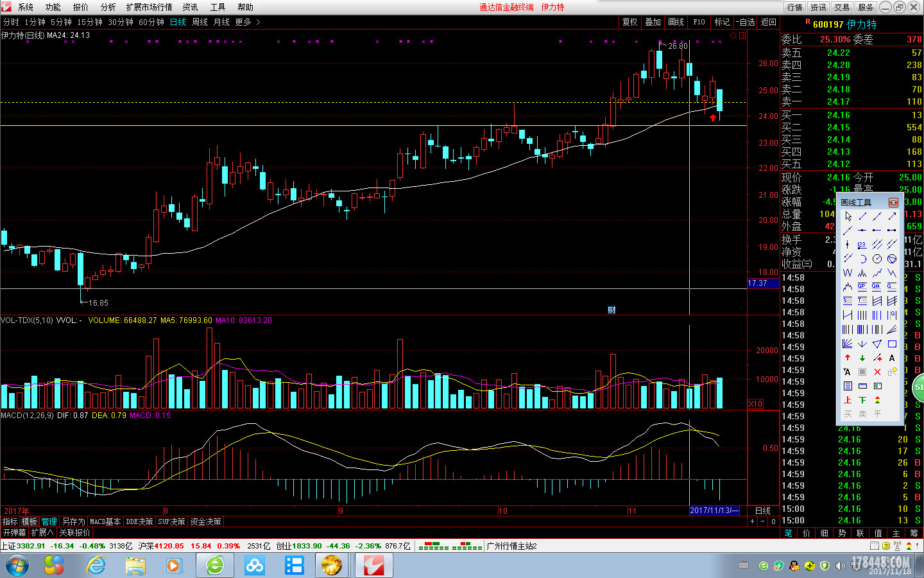The height and width of the screenshot is (578, 924).
Task: Open the 功能 menu
Action: 53,7
